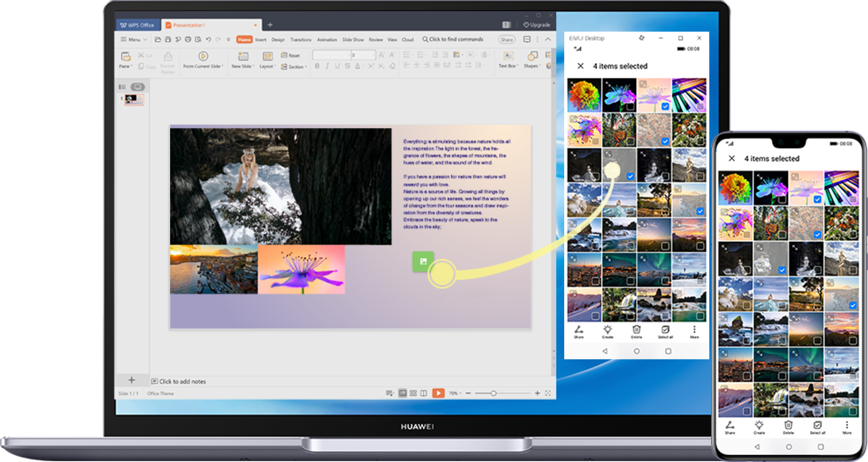Increase font size icon
This screenshot has width=868, height=462.
(381, 55)
